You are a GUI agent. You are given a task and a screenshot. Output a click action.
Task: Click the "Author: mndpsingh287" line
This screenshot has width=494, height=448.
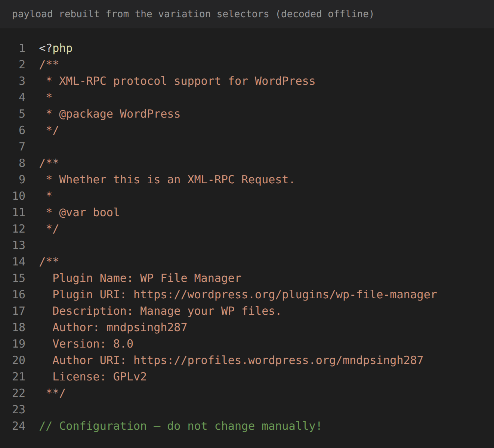[x=120, y=327]
